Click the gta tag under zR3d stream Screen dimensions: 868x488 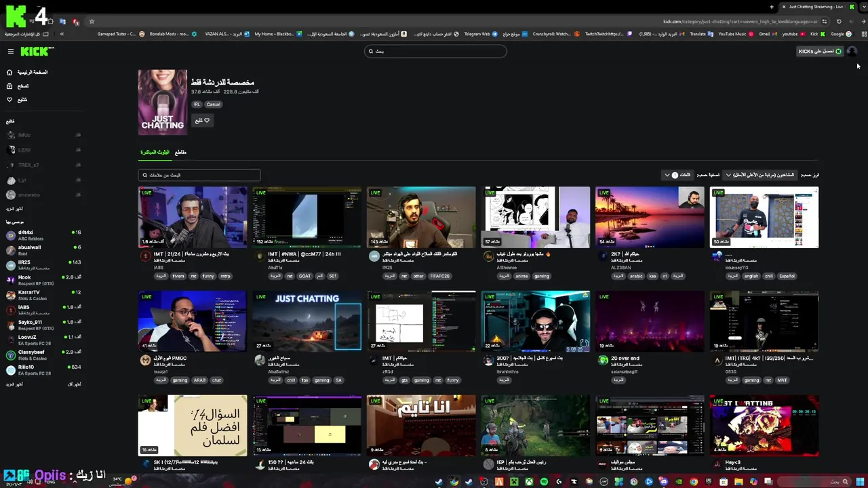pyautogui.click(x=404, y=380)
